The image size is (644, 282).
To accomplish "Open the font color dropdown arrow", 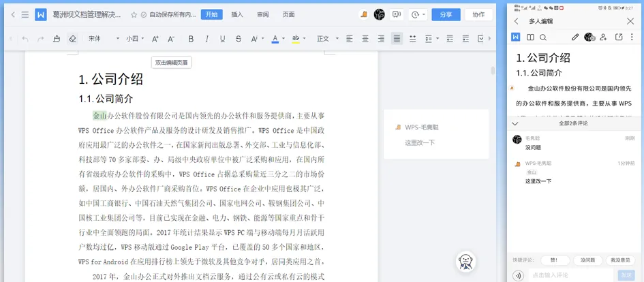I will [283, 39].
